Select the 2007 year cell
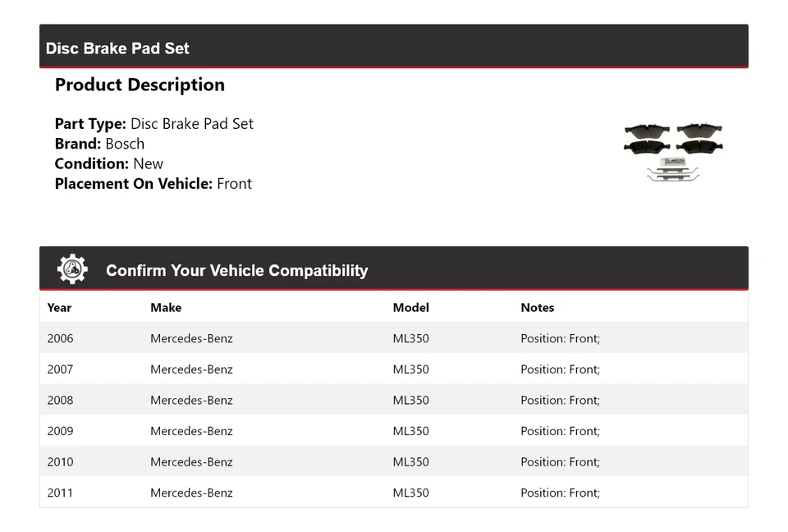This screenshot has height=532, width=788. click(60, 369)
